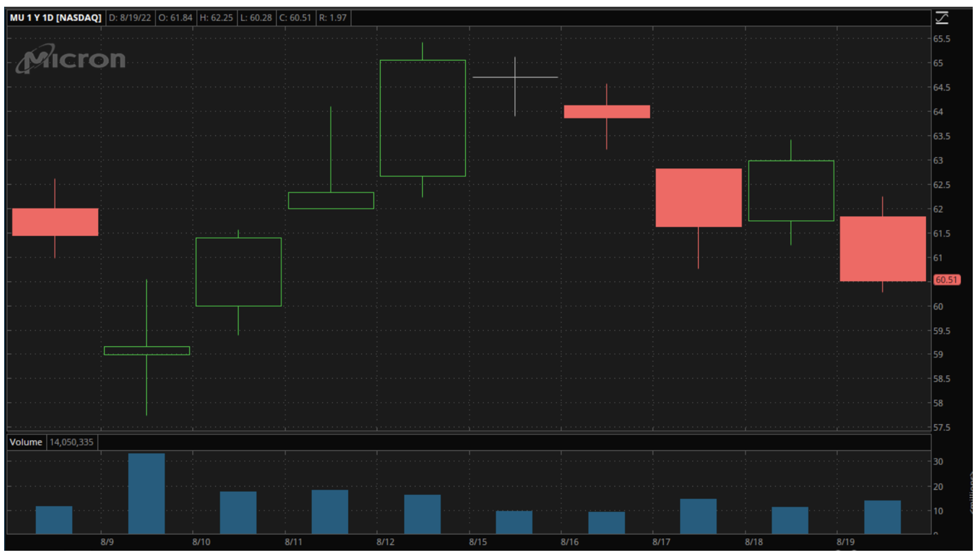The image size is (980, 558).
Task: Click the 58 price axis label
Action: pos(938,403)
